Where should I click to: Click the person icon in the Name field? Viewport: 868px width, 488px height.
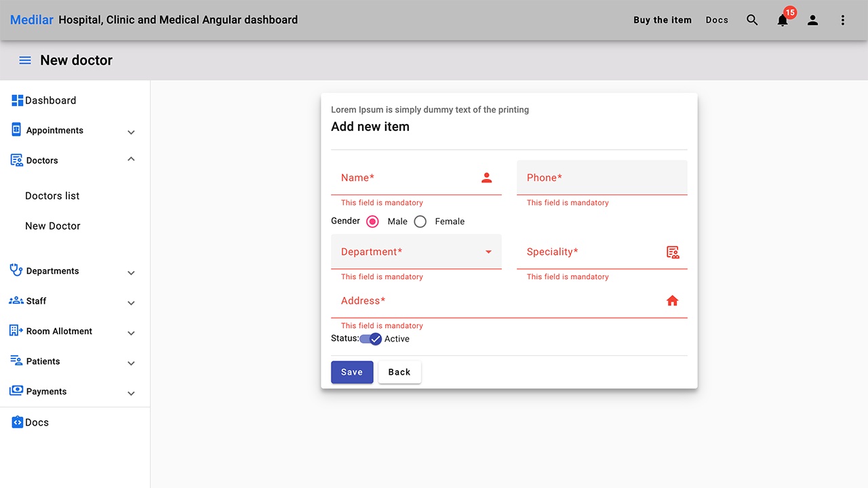(x=486, y=177)
